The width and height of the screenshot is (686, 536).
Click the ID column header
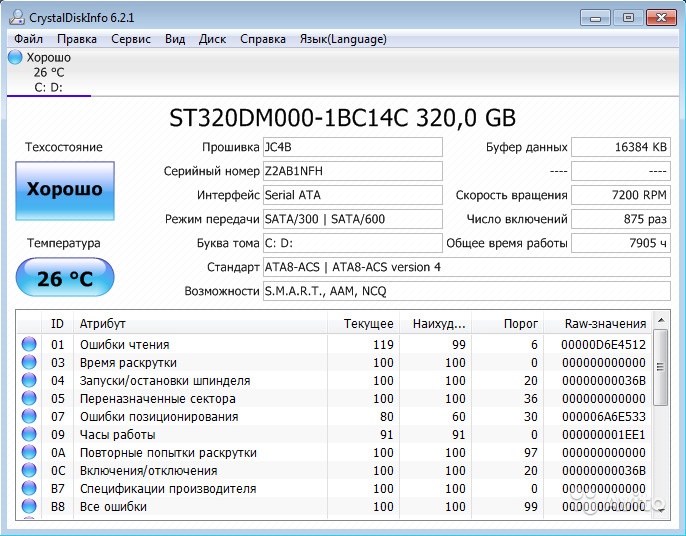point(57,323)
